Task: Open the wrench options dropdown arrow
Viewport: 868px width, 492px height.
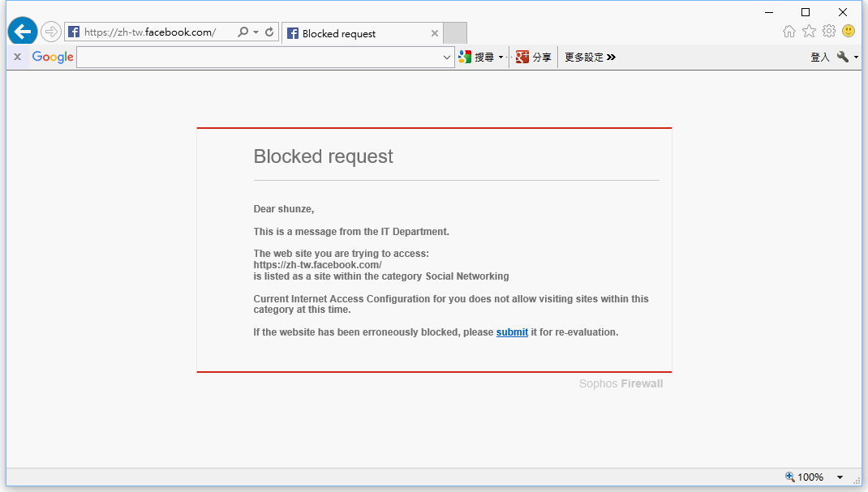Action: tap(856, 58)
